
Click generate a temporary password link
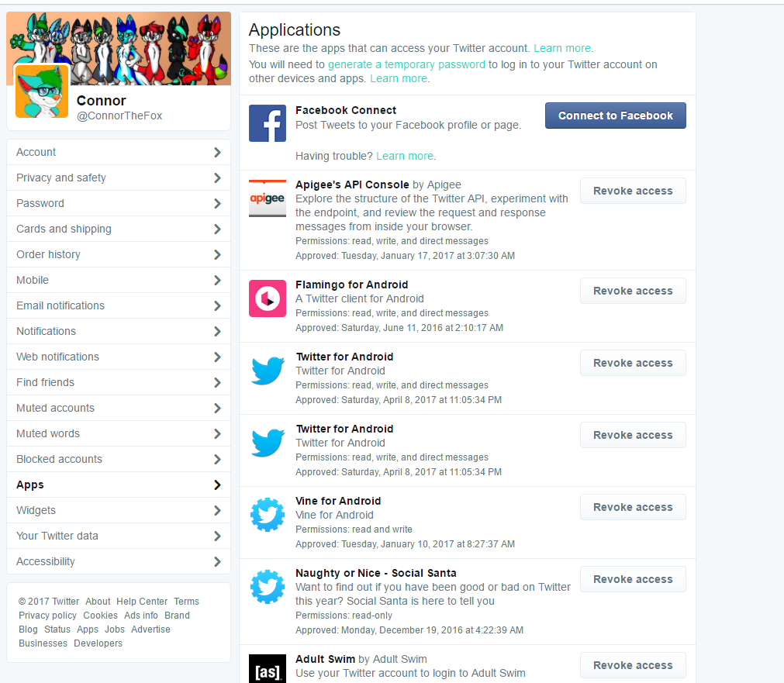click(406, 64)
